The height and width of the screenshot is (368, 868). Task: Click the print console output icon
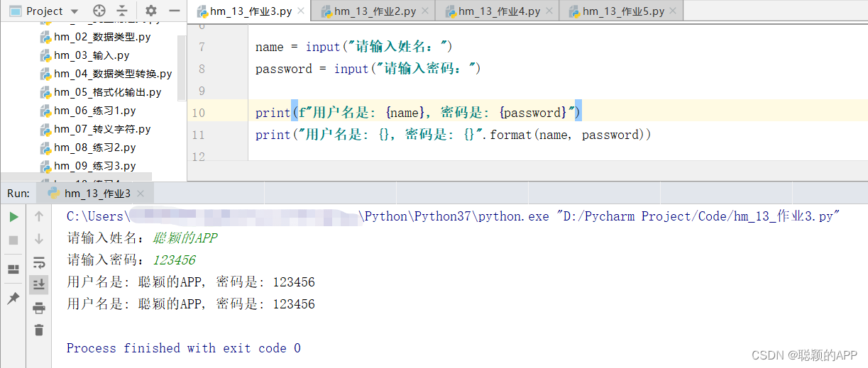click(x=39, y=308)
